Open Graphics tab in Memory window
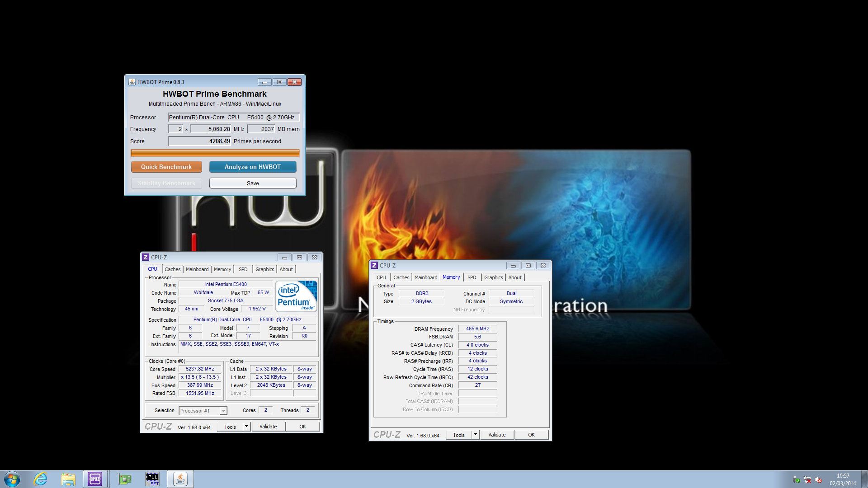The image size is (868, 488). [494, 277]
